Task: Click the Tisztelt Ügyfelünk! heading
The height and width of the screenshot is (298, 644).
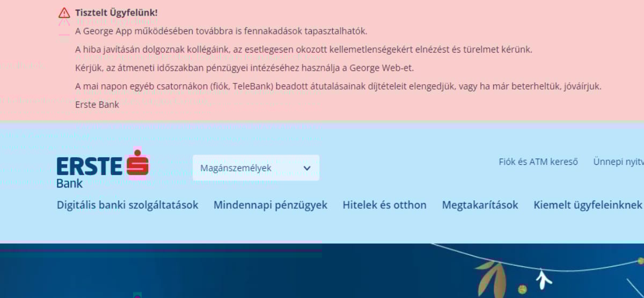Action: tap(116, 12)
